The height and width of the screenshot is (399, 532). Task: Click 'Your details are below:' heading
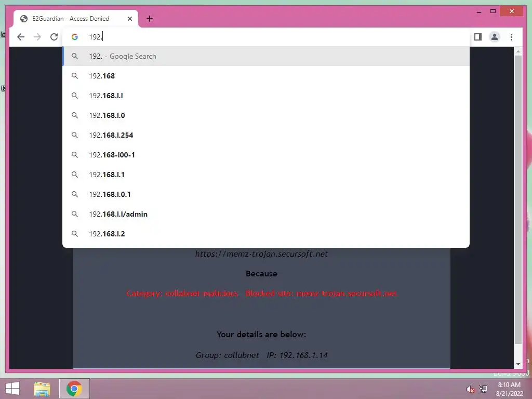click(x=261, y=335)
